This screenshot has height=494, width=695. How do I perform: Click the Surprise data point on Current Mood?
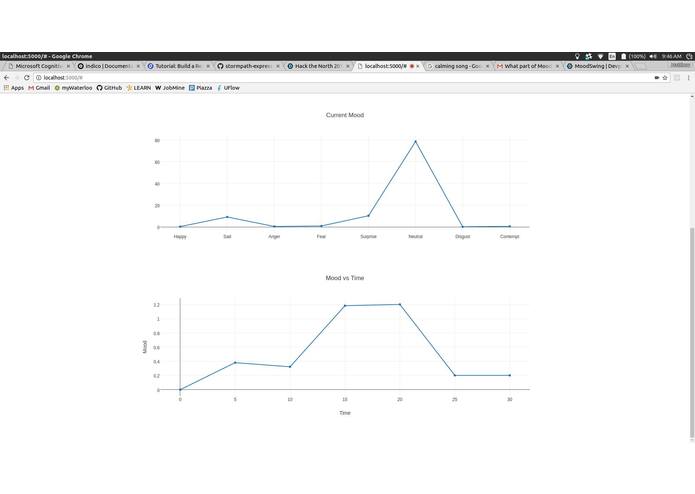click(x=368, y=216)
